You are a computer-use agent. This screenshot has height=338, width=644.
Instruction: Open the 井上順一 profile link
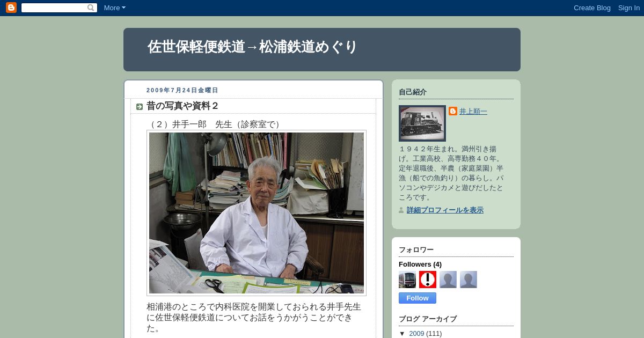[x=473, y=112]
